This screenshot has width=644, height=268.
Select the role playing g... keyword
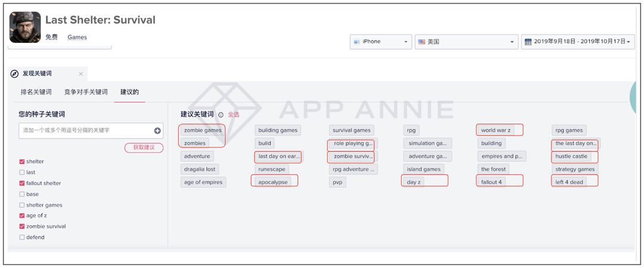click(x=354, y=143)
